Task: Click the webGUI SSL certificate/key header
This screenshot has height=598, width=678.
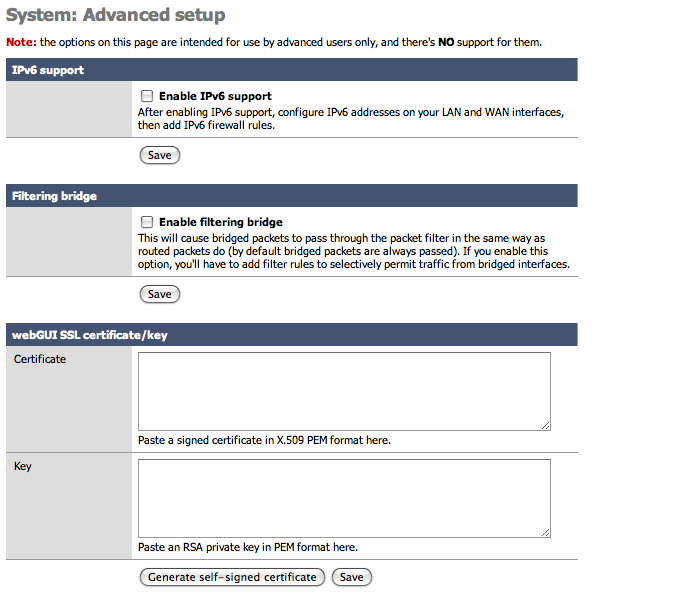Action: 89,335
